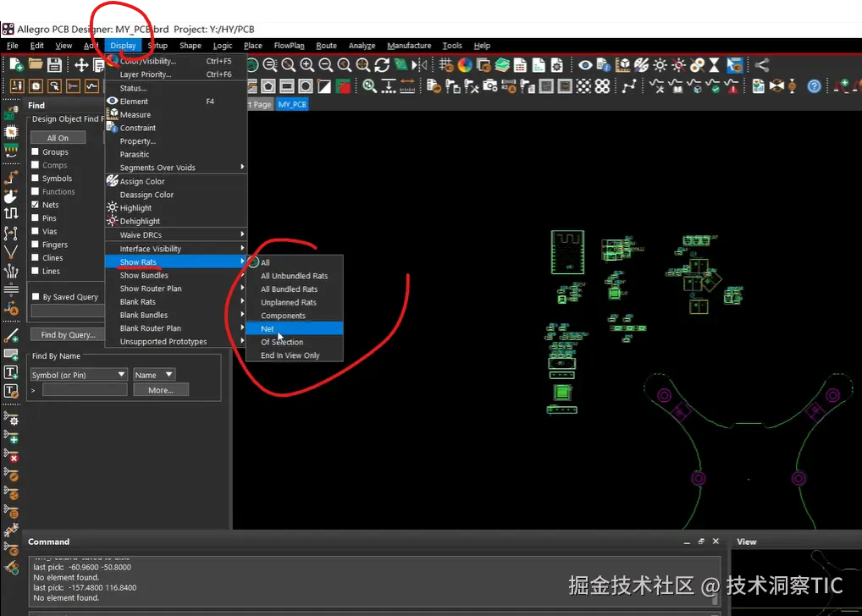Select Layer Priority... menu entry
Screen dimensions: 862x616
[x=176, y=74]
